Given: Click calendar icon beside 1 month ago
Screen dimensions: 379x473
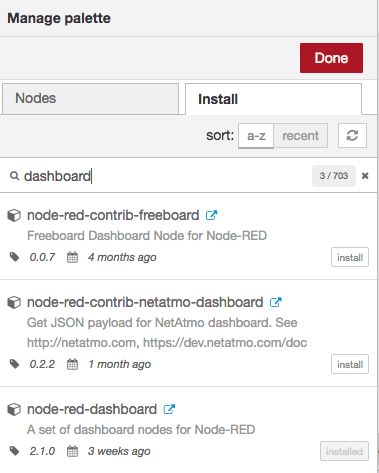Looking at the screenshot, I should pos(72,364).
